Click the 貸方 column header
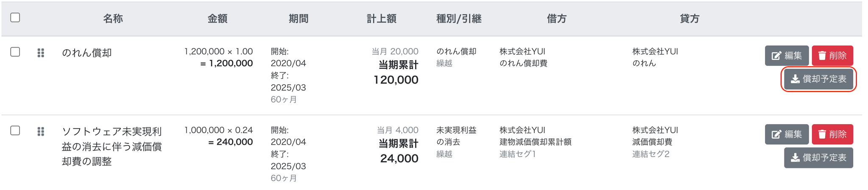The height and width of the screenshot is (190, 868). pos(689,19)
